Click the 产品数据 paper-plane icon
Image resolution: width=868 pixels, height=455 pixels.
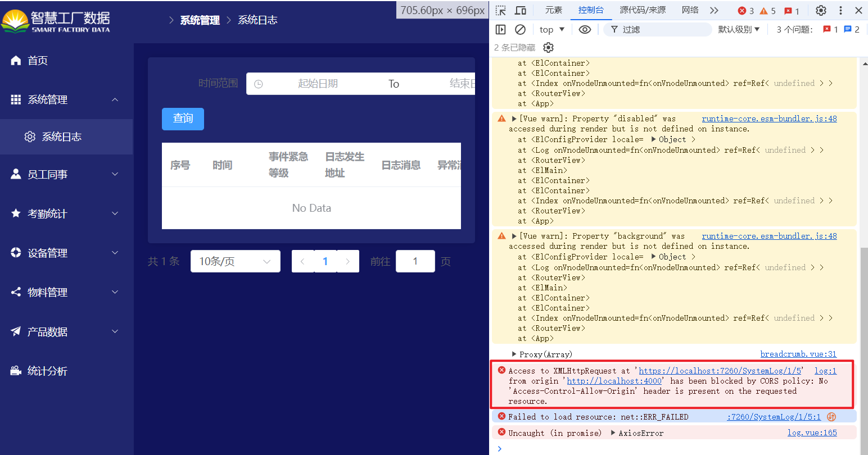16,331
